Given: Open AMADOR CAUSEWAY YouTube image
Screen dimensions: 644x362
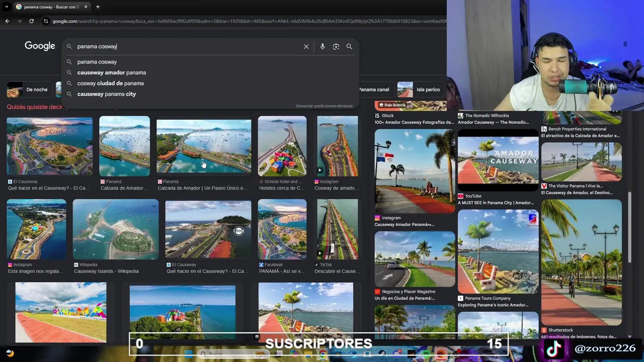Looking at the screenshot, I should tap(498, 160).
